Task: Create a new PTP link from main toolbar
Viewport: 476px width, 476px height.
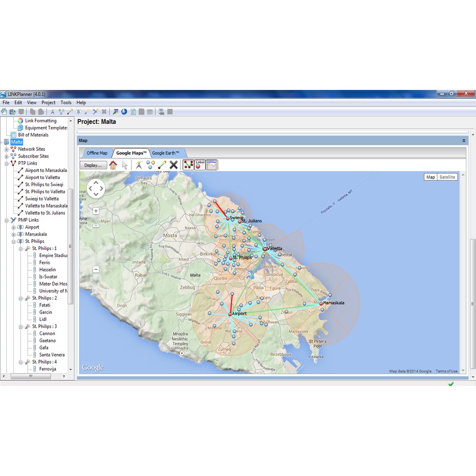Action: [x=70, y=112]
